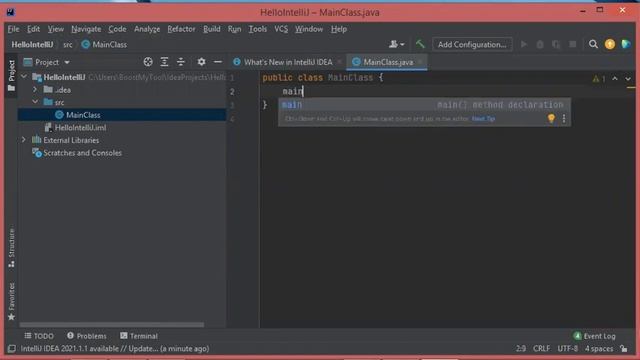Viewport: 640px width, 360px height.
Task: Open the Navigate menu
Action: tap(86, 29)
